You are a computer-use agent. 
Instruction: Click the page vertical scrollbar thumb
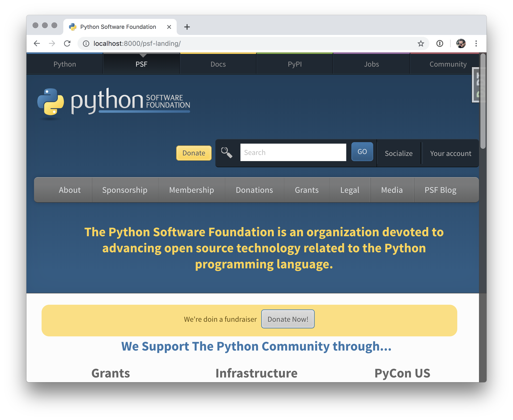(x=483, y=102)
